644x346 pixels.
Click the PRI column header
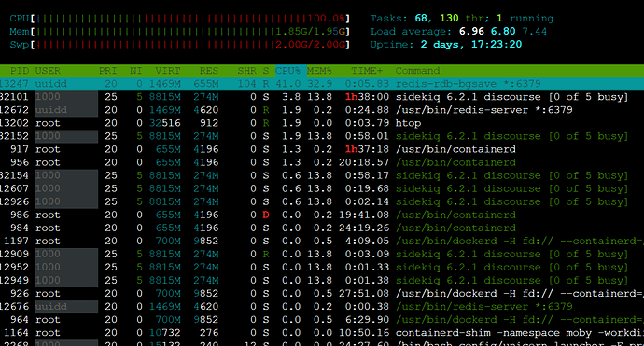point(107,71)
